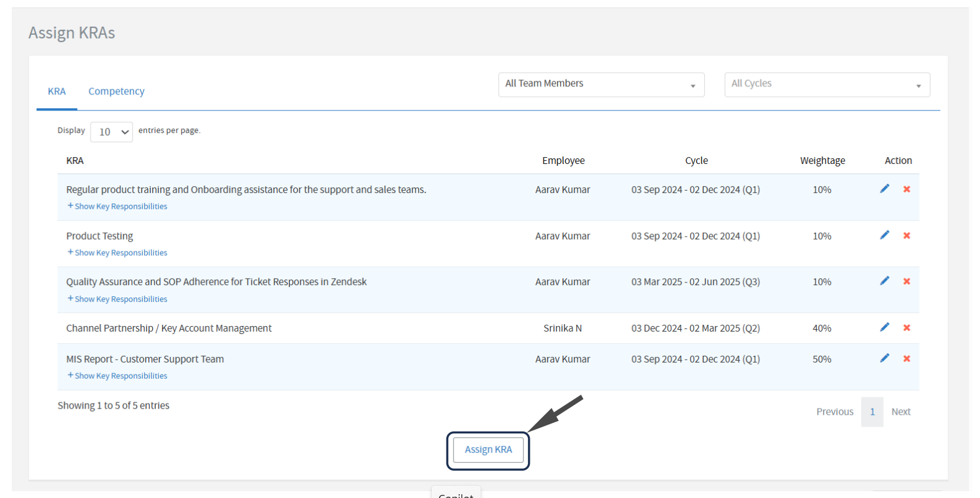Edit the Regular product training KRA
Image resolution: width=980 pixels, height=498 pixels.
pyautogui.click(x=884, y=189)
